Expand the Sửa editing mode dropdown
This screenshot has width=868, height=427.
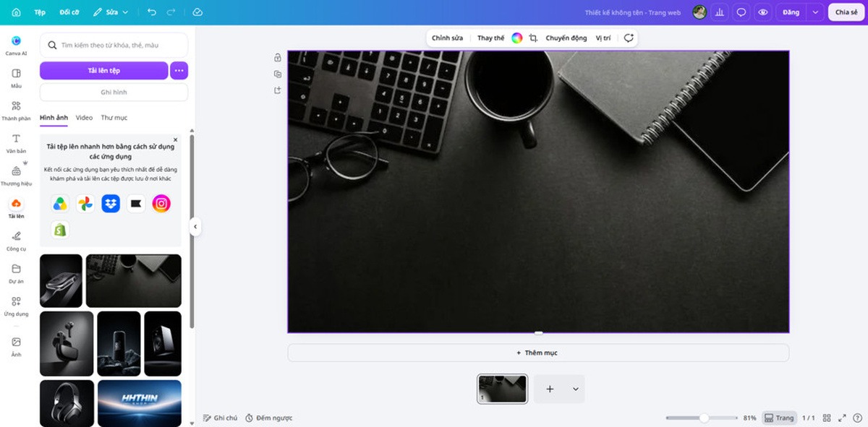111,12
